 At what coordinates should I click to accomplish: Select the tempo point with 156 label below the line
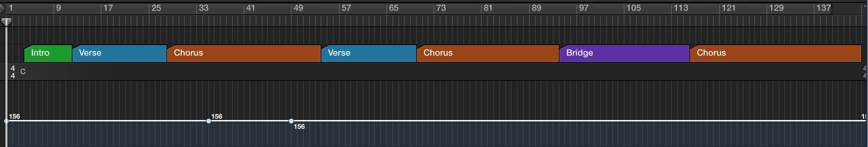click(291, 121)
